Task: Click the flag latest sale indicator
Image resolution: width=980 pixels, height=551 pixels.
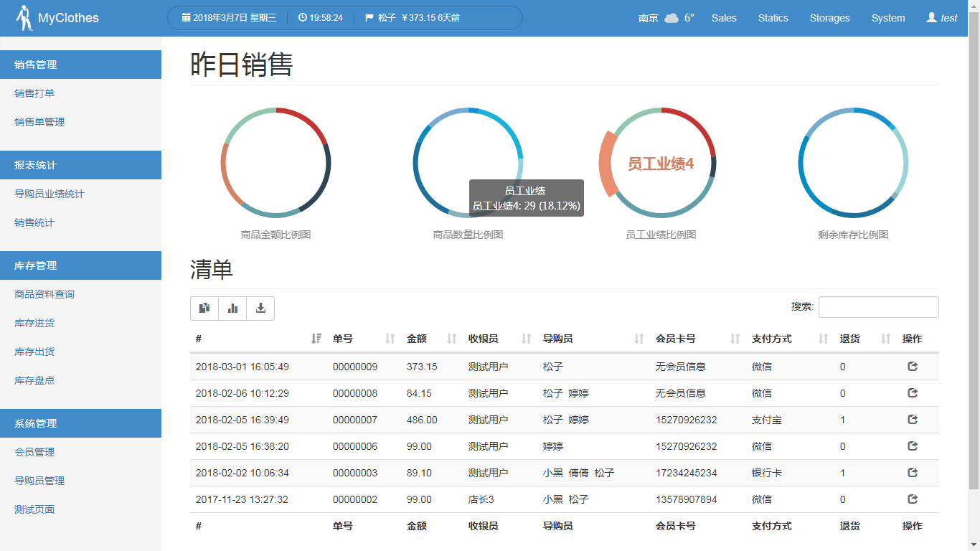Action: point(413,18)
